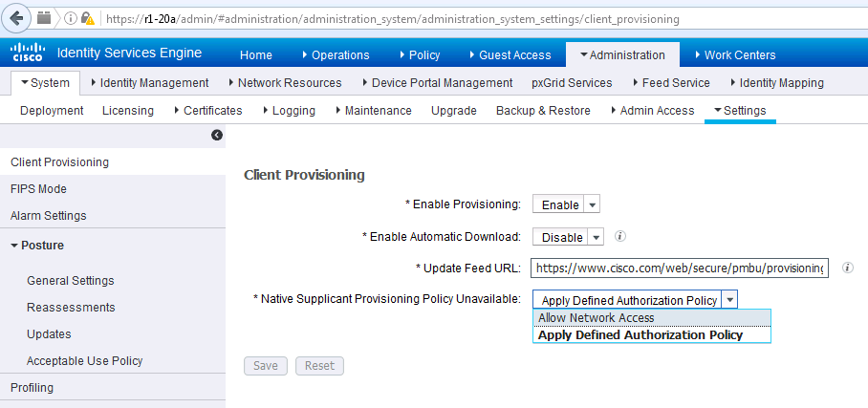Open Backup & Restore page
Image resolution: width=868 pixels, height=408 pixels.
coord(543,111)
